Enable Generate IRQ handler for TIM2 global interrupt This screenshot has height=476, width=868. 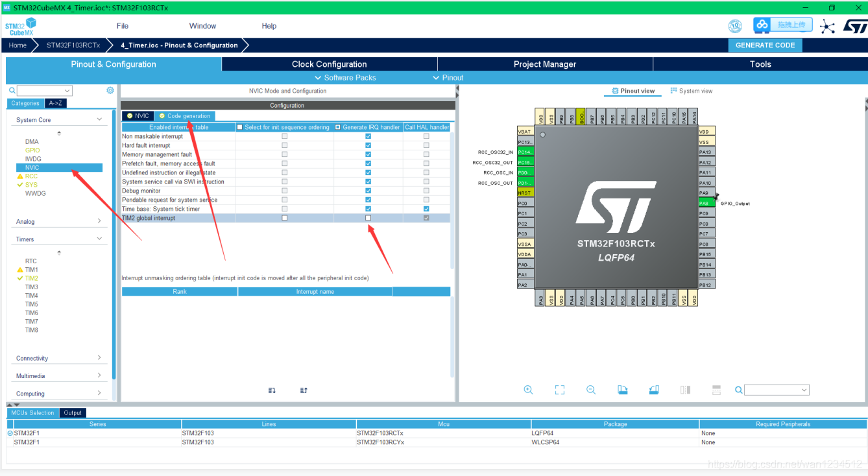pos(368,218)
